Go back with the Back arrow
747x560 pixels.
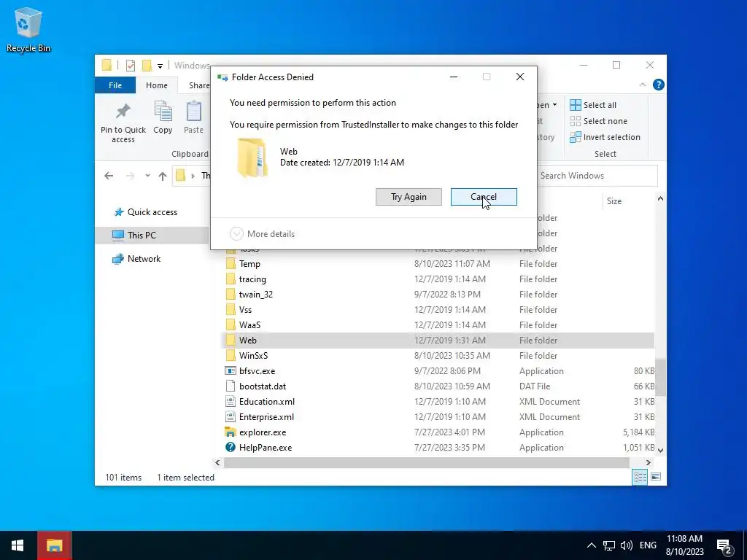point(109,176)
